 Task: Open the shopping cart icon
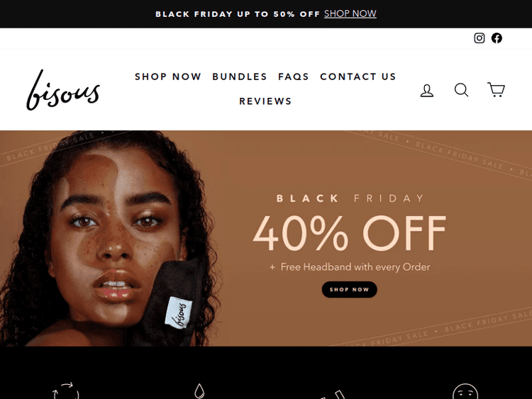coord(496,89)
